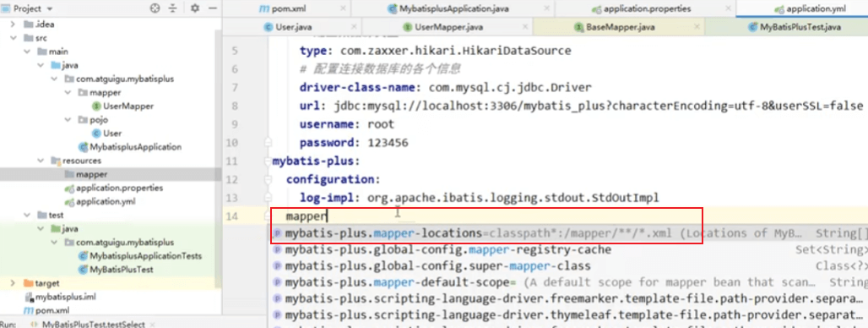Click the 'log-impl' key on line 13
Image resolution: width=868 pixels, height=328 pixels.
pos(326,197)
